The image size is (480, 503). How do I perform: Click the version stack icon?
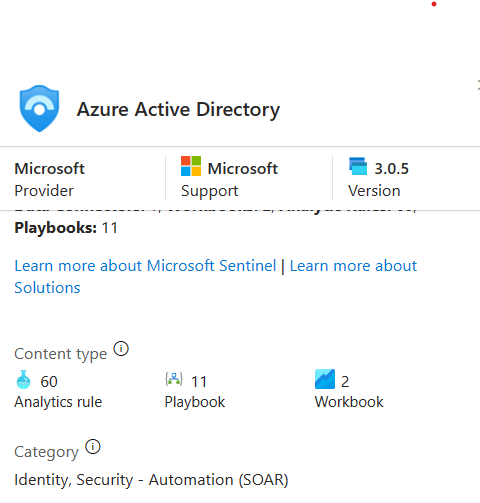click(358, 166)
